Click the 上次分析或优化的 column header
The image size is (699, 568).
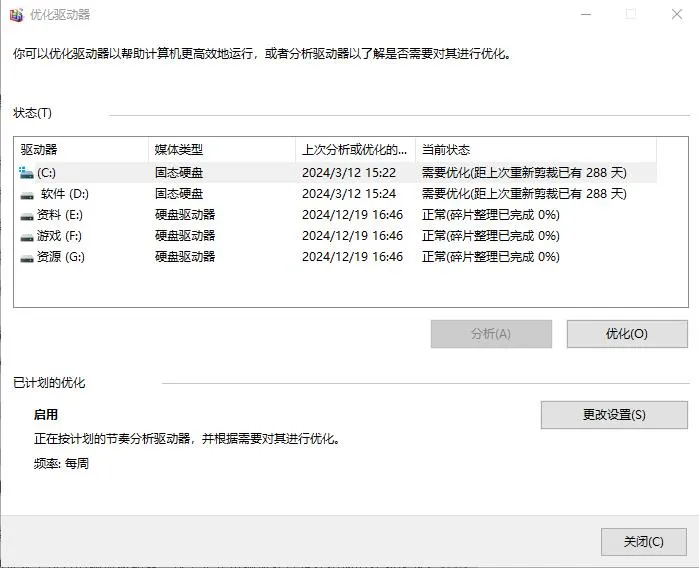click(354, 150)
